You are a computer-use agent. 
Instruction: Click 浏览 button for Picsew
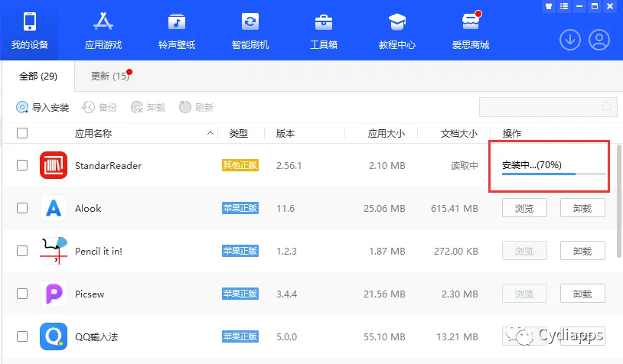click(x=524, y=294)
